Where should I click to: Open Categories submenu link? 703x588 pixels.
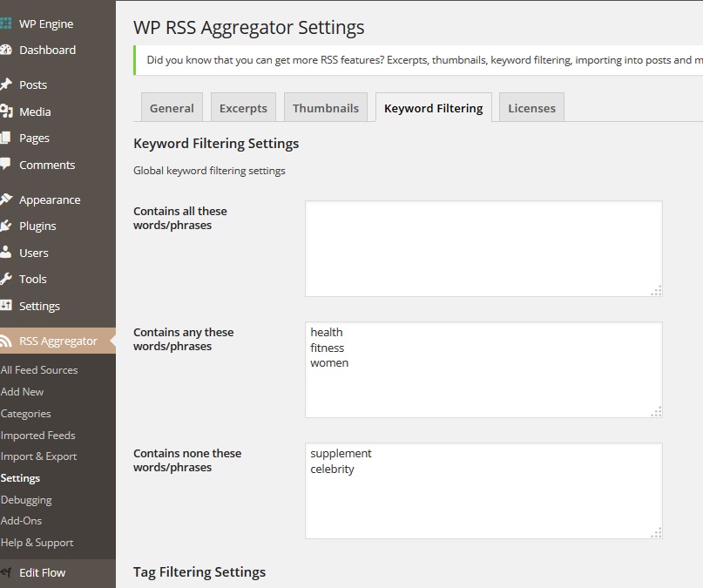tap(26, 413)
